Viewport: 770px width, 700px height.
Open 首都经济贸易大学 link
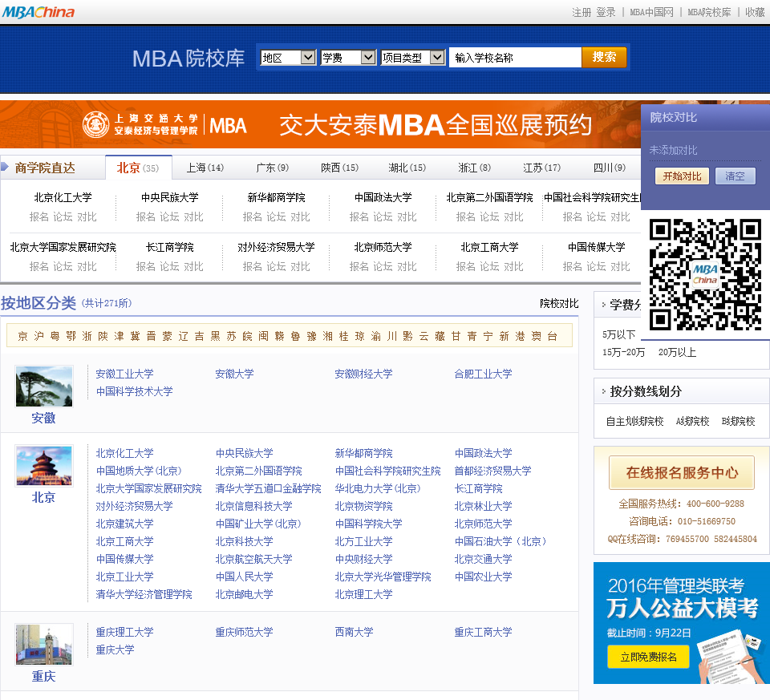492,471
